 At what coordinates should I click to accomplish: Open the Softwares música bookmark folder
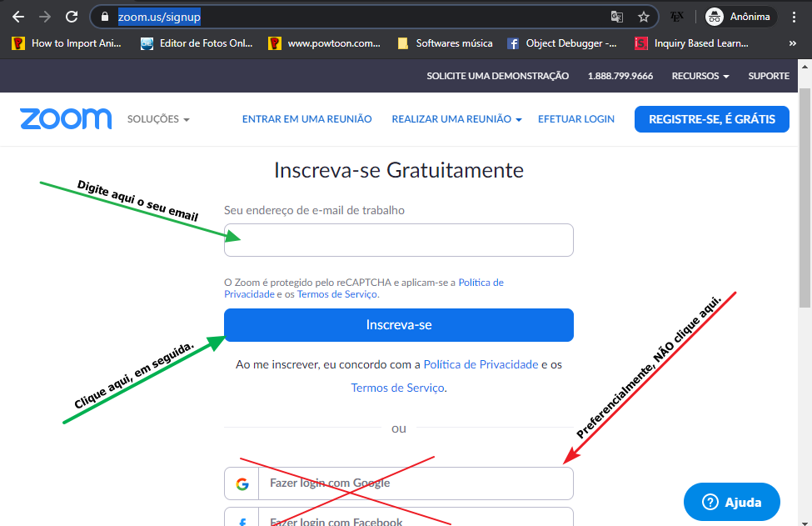(445, 43)
